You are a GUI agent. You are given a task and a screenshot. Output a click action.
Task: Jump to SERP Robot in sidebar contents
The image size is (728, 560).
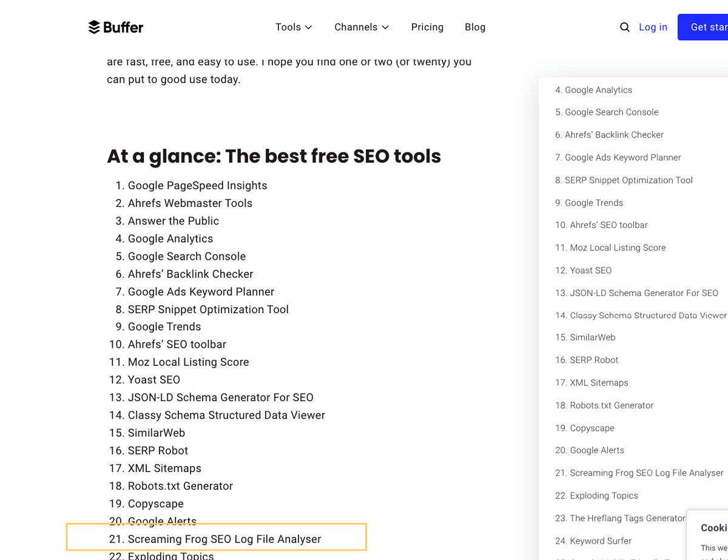587,360
